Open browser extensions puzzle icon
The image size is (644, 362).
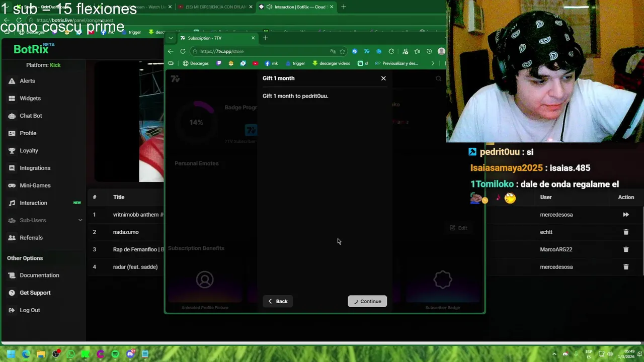[391, 51]
